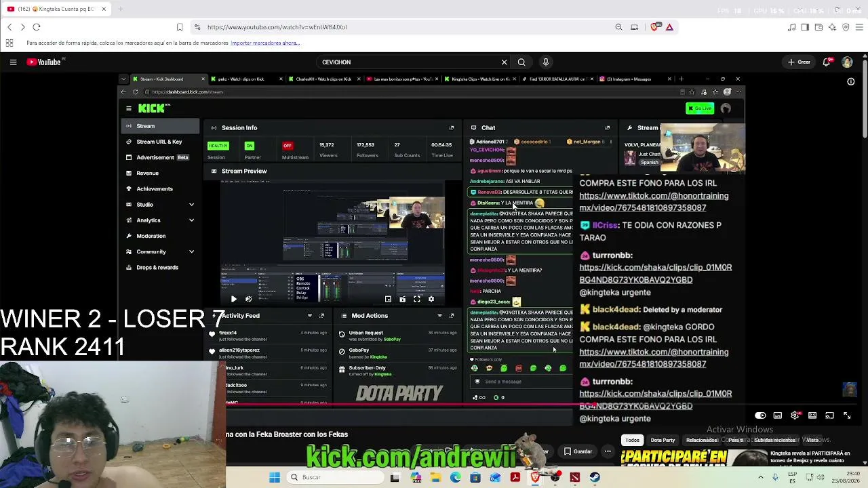Image resolution: width=868 pixels, height=488 pixels.
Task: Select the Dota Party filter chip
Action: coord(663,441)
